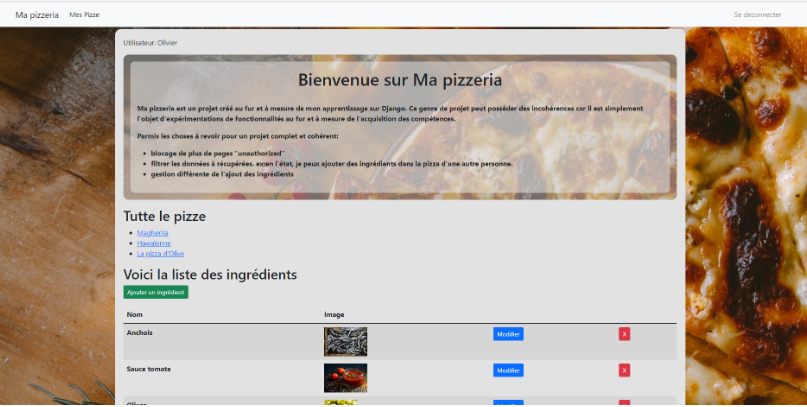The height and width of the screenshot is (407, 807).
Task: Delete the Sauce tomate ingredient with red X
Action: [x=624, y=370]
